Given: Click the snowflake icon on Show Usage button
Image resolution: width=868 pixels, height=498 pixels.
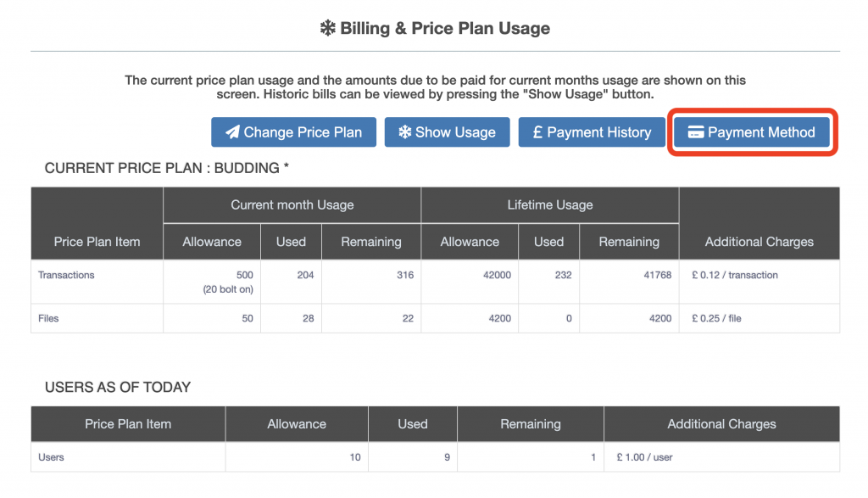Looking at the screenshot, I should pos(405,132).
